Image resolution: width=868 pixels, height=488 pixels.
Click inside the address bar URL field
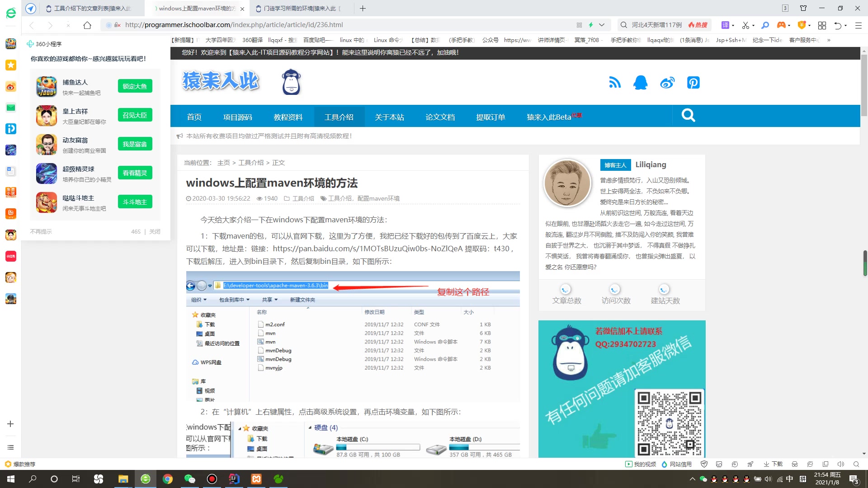point(271,25)
